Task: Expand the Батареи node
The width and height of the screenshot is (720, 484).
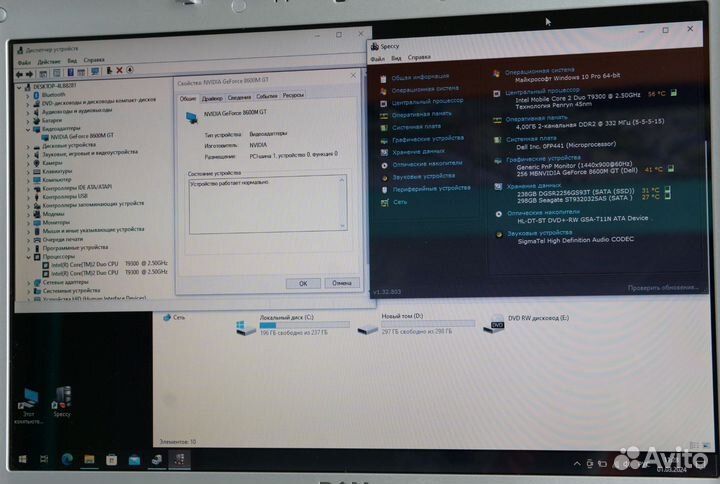Action: pos(28,122)
